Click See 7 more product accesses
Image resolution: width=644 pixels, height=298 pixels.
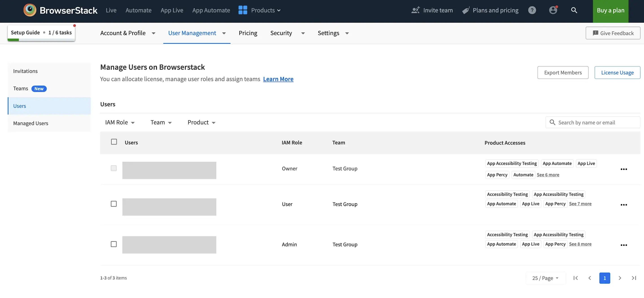(x=580, y=204)
